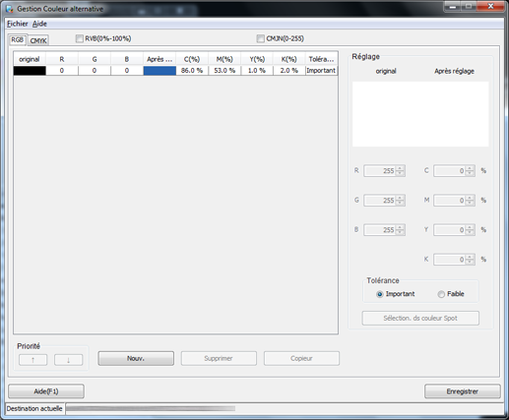Image resolution: width=509 pixels, height=420 pixels.
Task: Click the Gestion Couleur alternative title bar icon
Action: 10,9
